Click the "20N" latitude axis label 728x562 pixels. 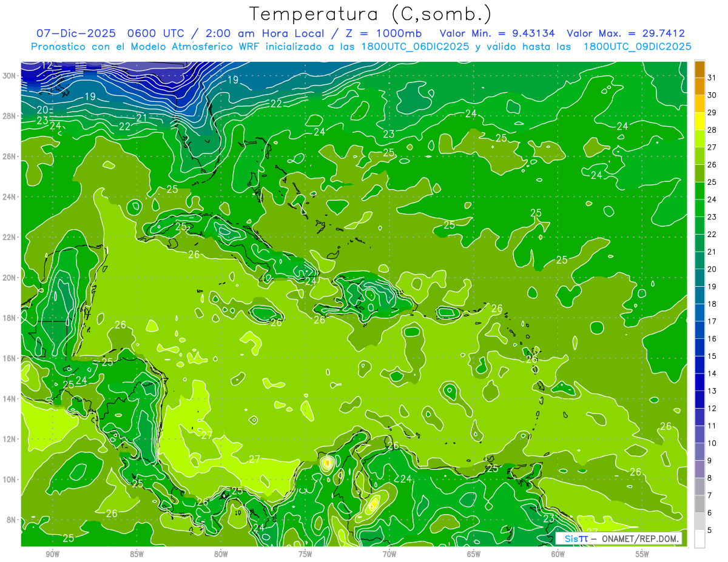click(10, 278)
